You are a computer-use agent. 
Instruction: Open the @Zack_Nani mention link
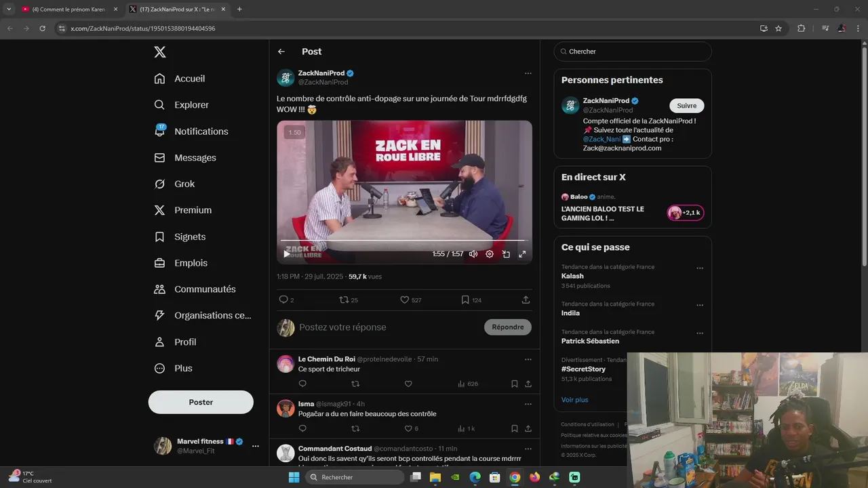(601, 139)
